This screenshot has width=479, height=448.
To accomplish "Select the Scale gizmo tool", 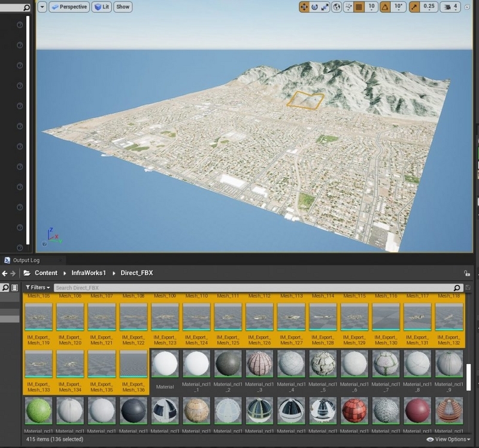I will tap(325, 7).
